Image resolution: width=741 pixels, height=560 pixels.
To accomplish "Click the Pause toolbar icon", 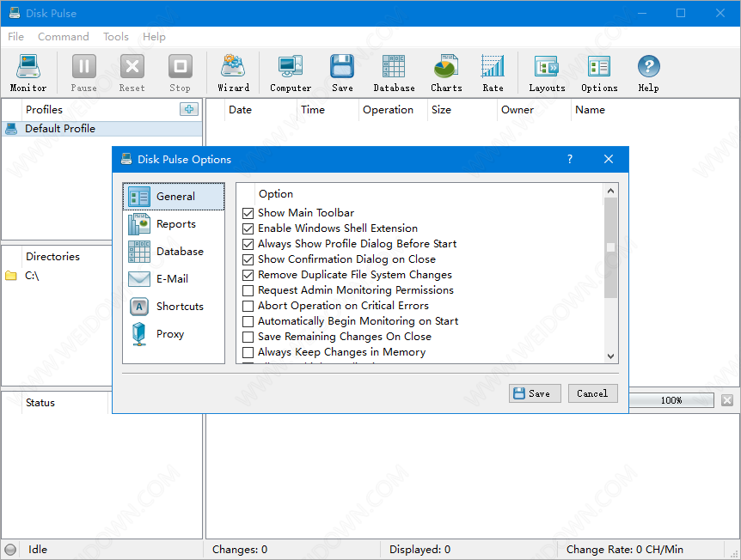I will click(x=84, y=73).
